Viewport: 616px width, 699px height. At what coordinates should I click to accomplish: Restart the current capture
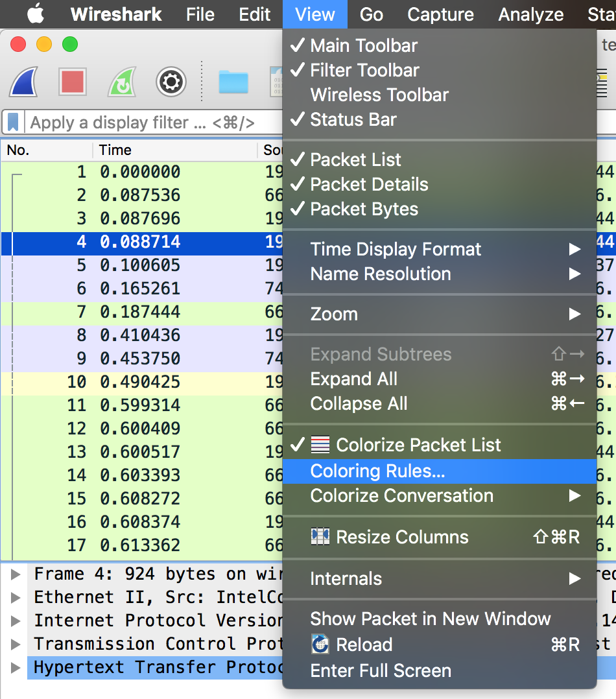point(121,82)
